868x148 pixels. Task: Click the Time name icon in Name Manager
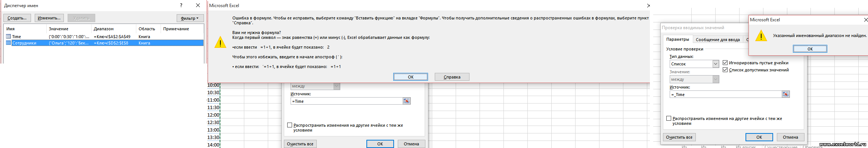[x=9, y=37]
